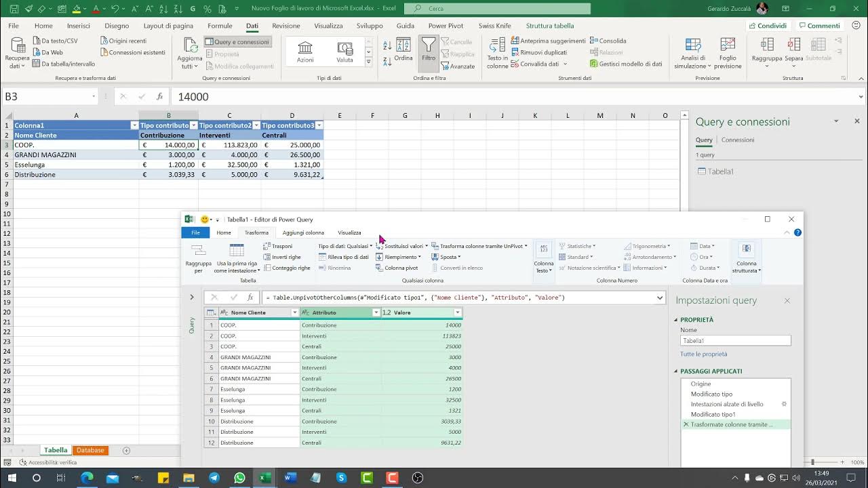Click Testo in colonne tool
Viewport: 868px width, 488px height.
tap(497, 53)
